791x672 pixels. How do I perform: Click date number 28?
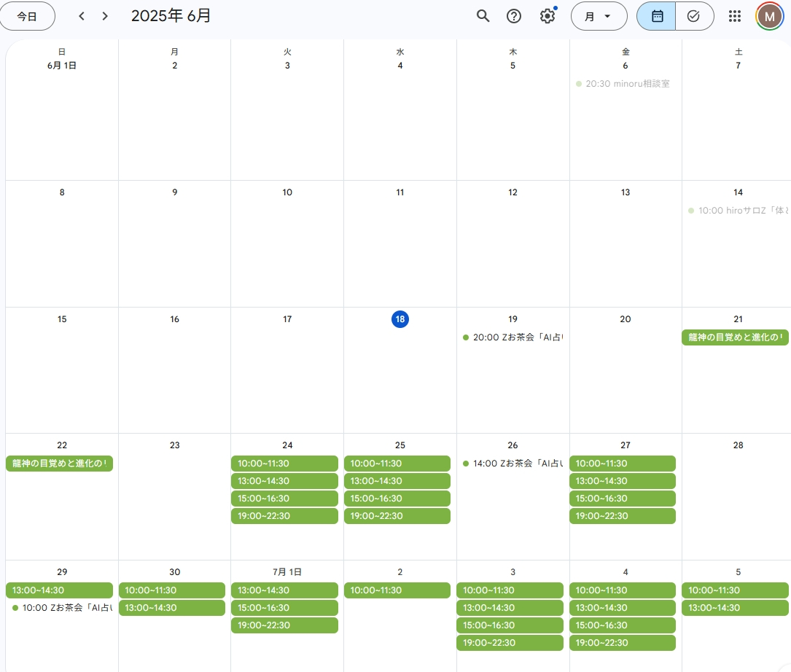coord(738,445)
